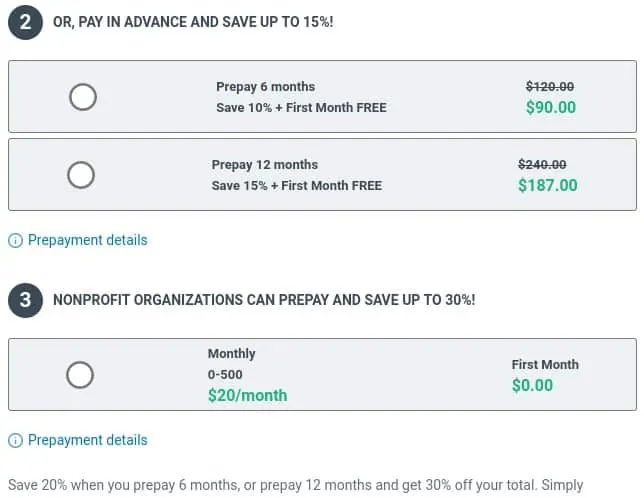Viewport: 644px width, 498px height.
Task: Select the Prepay 12 months radio button
Action: (81, 175)
